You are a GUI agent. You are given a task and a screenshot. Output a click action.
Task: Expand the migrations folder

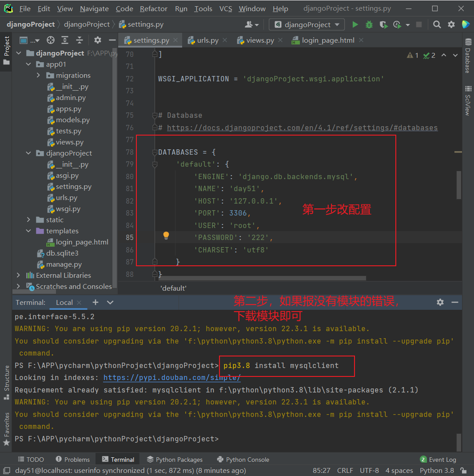click(38, 75)
